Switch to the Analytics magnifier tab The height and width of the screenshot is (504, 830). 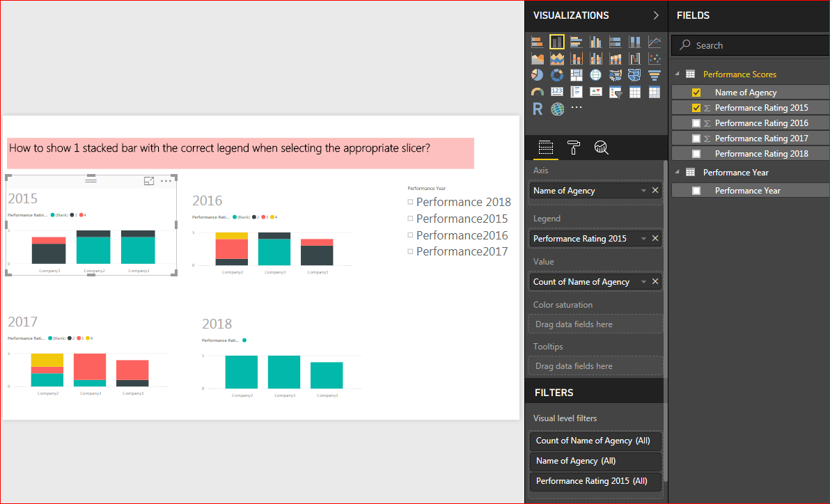coord(602,147)
